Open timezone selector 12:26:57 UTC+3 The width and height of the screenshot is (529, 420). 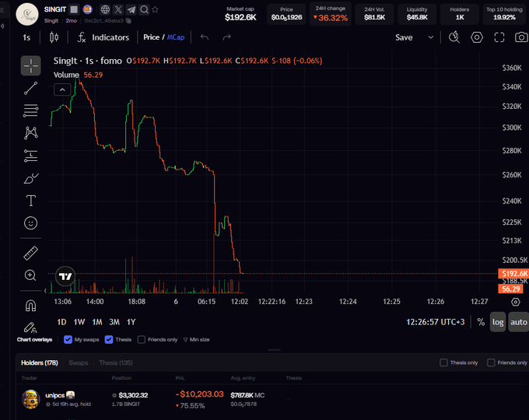(435, 322)
